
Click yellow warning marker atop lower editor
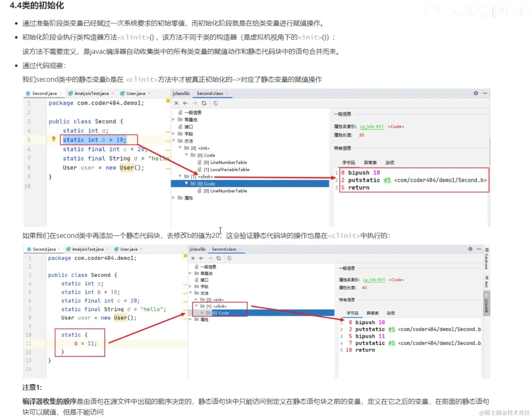185,256
